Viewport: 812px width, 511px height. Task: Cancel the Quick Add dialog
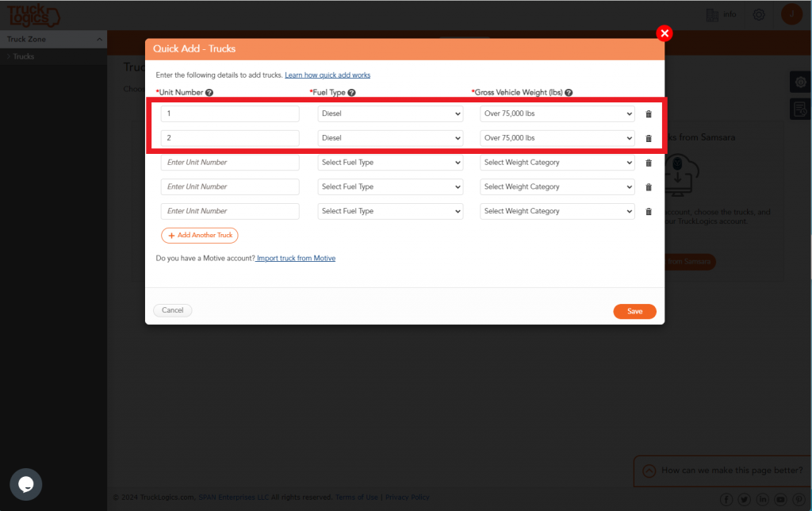[x=172, y=310]
